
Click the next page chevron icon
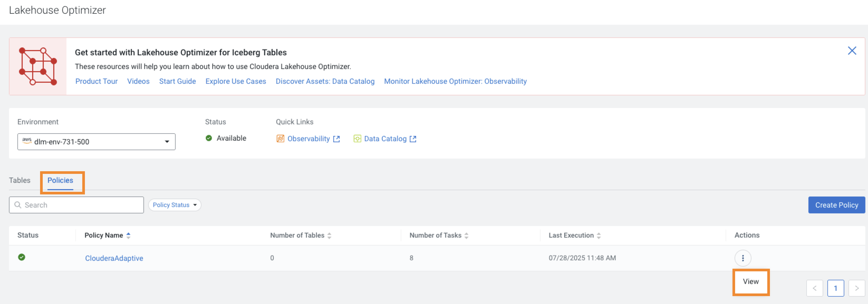pyautogui.click(x=857, y=288)
